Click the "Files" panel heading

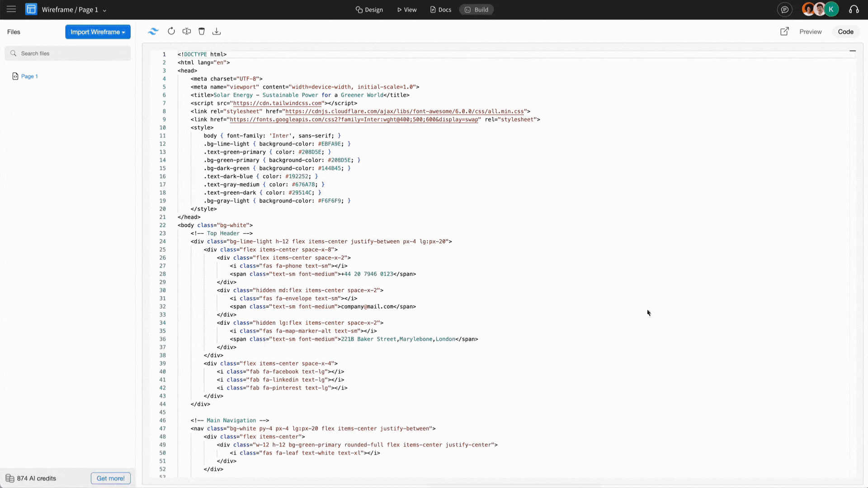click(x=14, y=32)
